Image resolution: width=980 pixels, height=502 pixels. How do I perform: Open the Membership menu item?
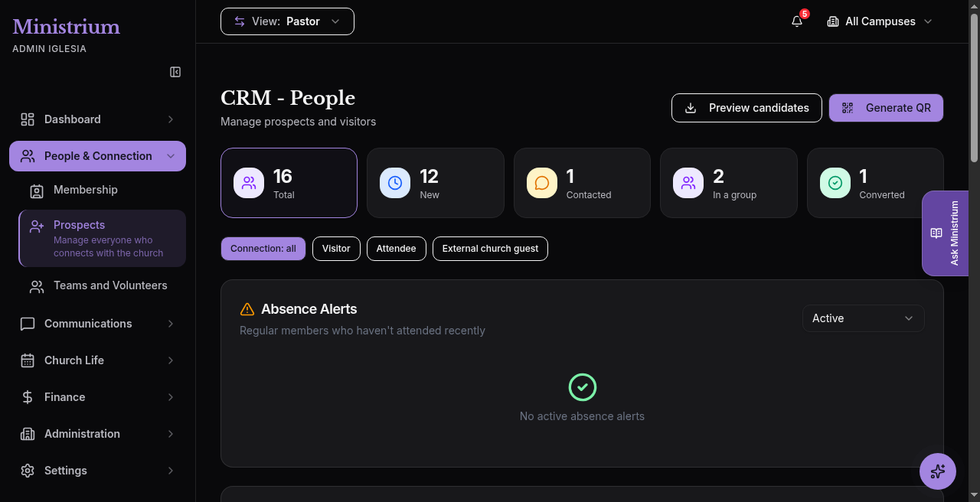tap(102, 190)
